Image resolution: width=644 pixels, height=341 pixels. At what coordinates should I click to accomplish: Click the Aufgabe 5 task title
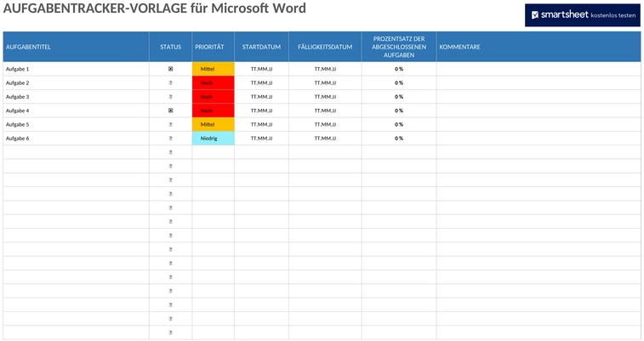pyautogui.click(x=17, y=124)
